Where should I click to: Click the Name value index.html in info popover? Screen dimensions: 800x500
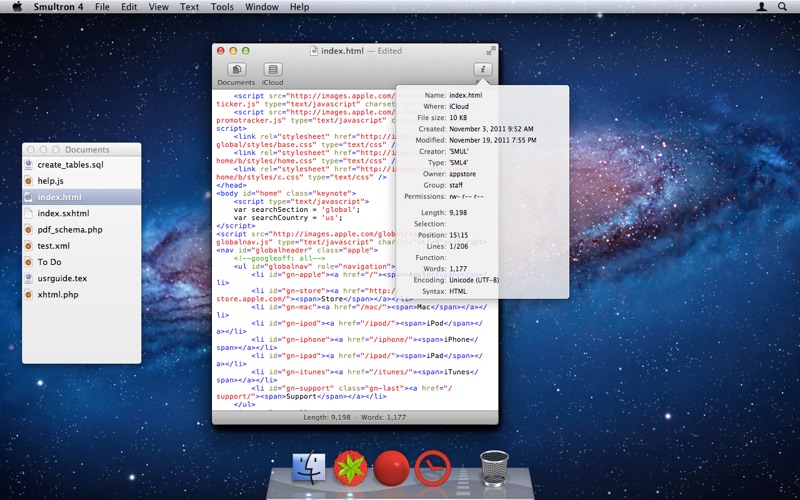pyautogui.click(x=465, y=95)
